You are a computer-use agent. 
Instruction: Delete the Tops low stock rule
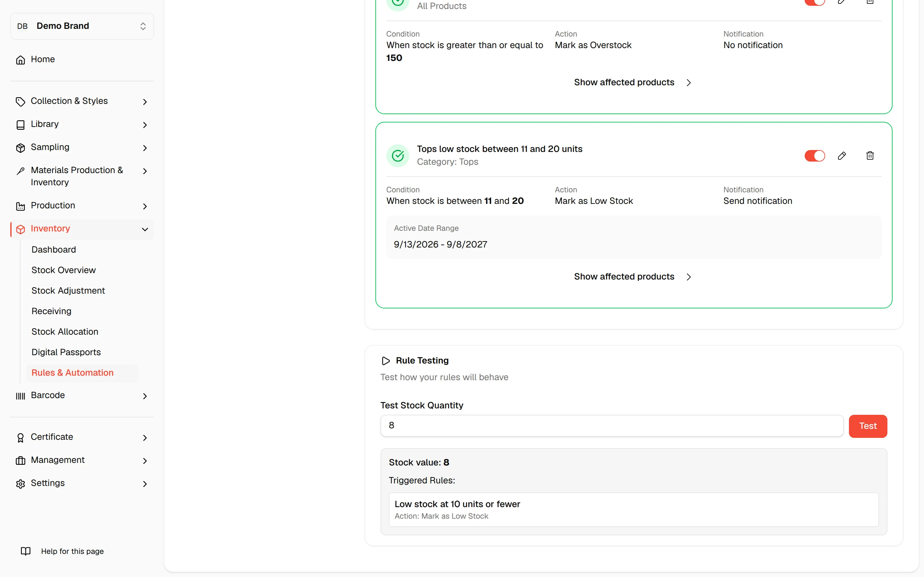pyautogui.click(x=870, y=156)
